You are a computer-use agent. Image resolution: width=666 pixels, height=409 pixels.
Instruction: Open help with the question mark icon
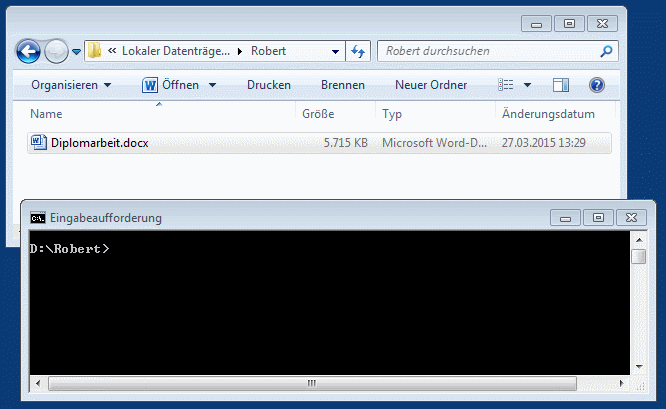[597, 85]
